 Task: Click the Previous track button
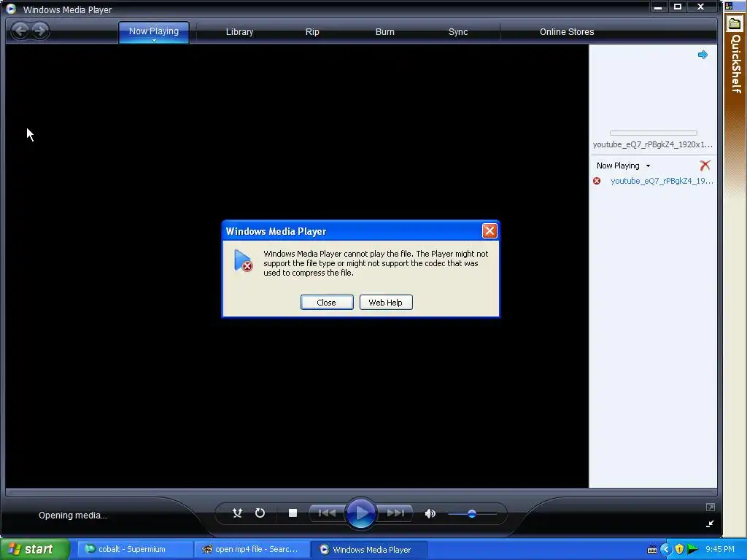pyautogui.click(x=327, y=513)
